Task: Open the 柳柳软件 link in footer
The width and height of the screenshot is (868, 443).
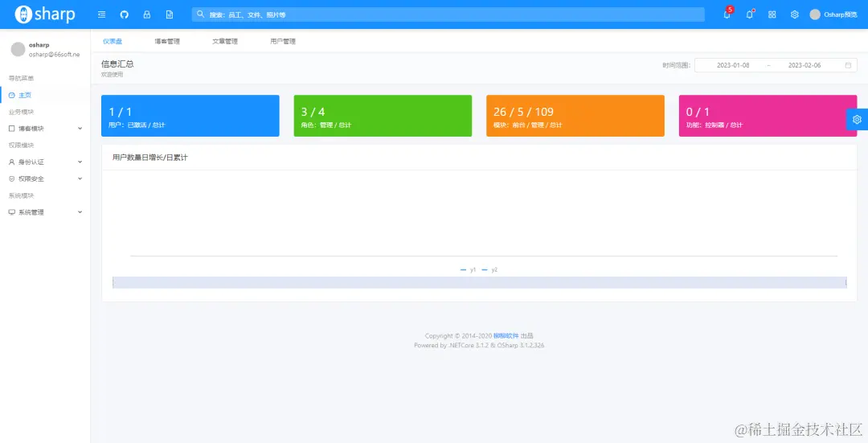Action: tap(506, 336)
